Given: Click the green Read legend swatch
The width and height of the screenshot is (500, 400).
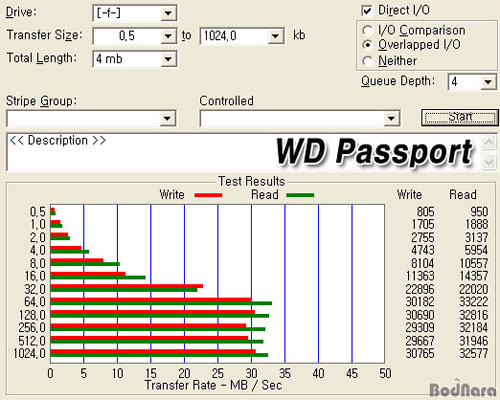Looking at the screenshot, I should click(x=300, y=195).
